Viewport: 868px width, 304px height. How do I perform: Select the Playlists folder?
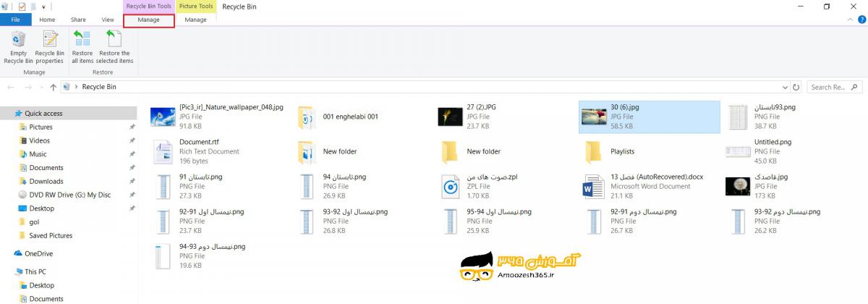622,151
